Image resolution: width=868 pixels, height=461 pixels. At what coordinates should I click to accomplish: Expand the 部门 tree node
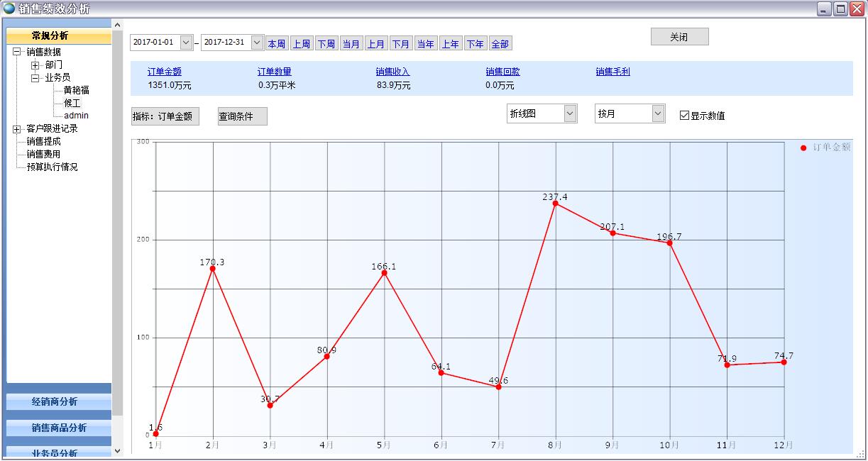35,65
